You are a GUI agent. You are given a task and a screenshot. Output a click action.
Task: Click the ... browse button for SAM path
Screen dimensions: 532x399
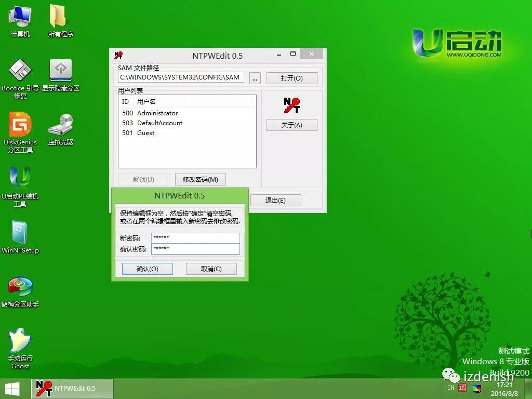[255, 78]
